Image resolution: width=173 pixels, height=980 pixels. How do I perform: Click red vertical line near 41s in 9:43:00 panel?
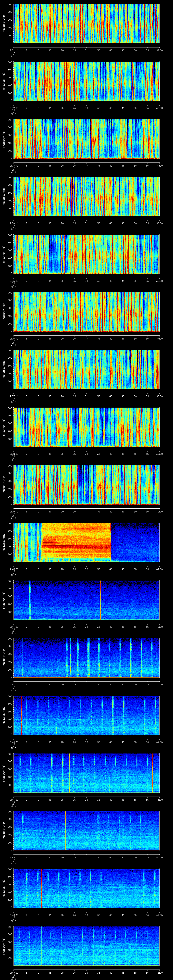pos(113,715)
